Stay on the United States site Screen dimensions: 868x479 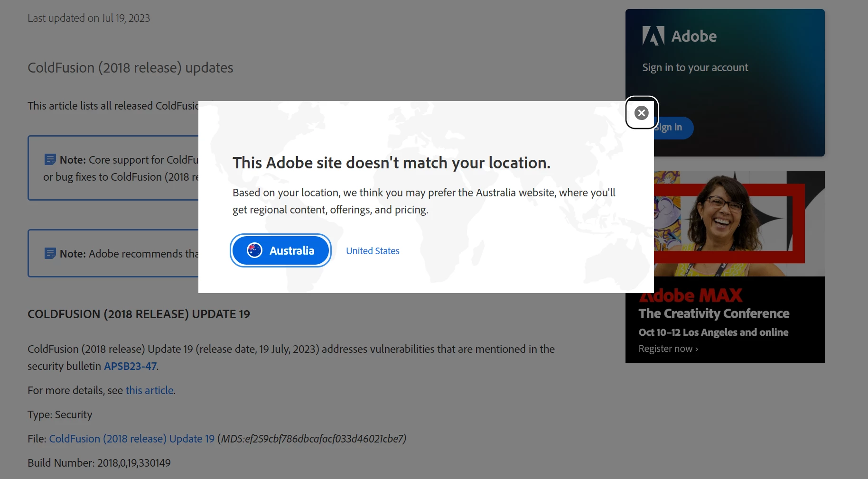point(373,251)
